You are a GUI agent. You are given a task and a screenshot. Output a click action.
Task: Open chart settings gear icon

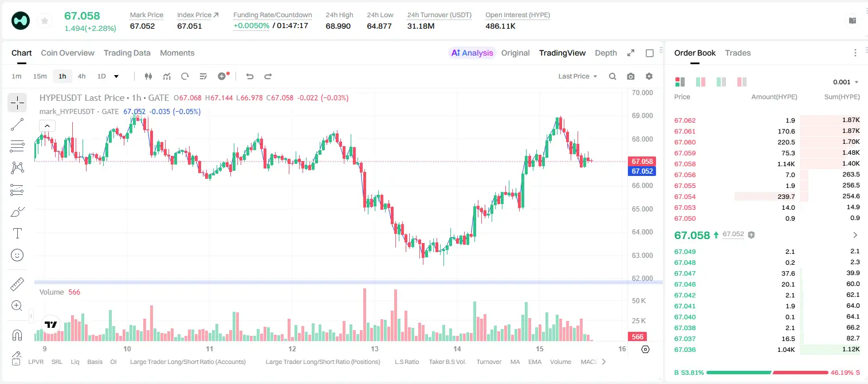[649, 76]
